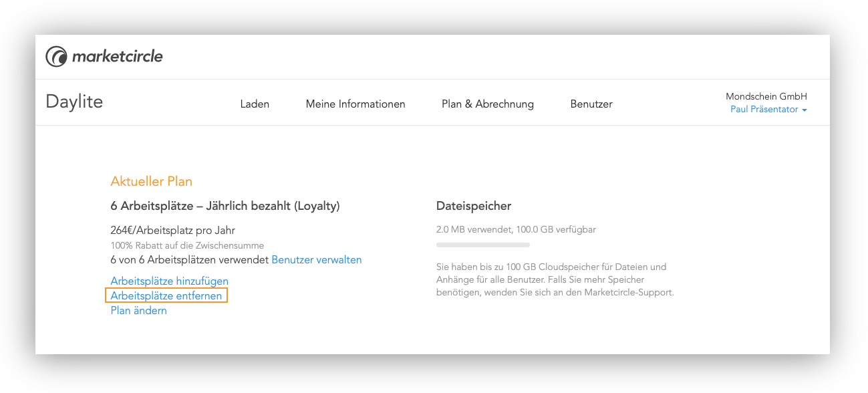Click the marketcircle logo
The width and height of the screenshot is (868, 393).
tap(104, 57)
